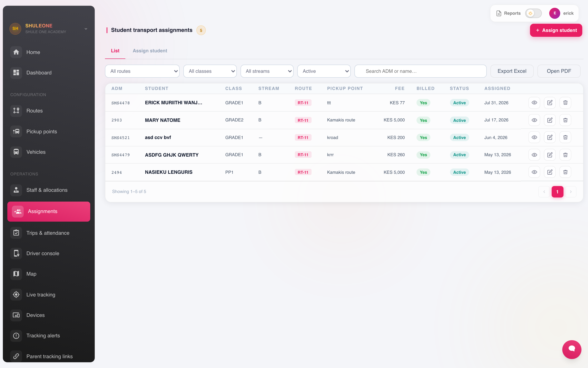Image resolution: width=588 pixels, height=368 pixels.
Task: Expand the All classes filter dropdown
Action: coord(210,71)
